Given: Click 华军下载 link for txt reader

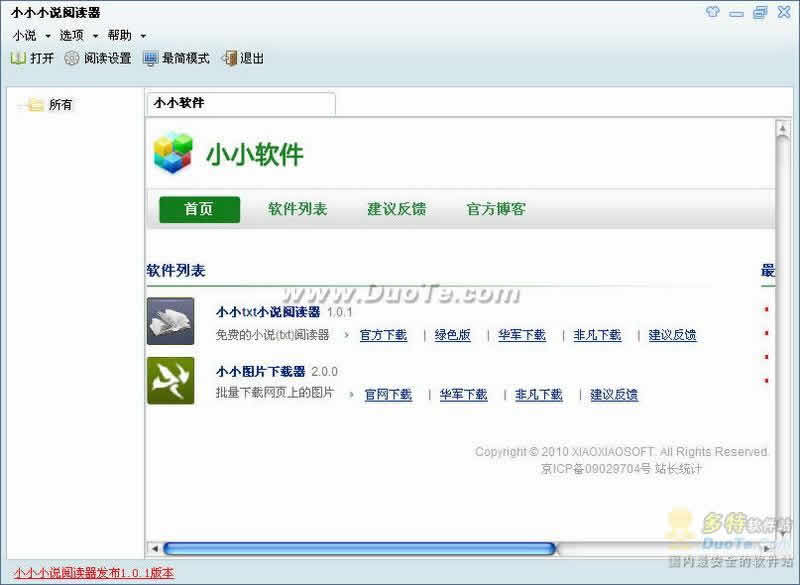Looking at the screenshot, I should point(522,335).
